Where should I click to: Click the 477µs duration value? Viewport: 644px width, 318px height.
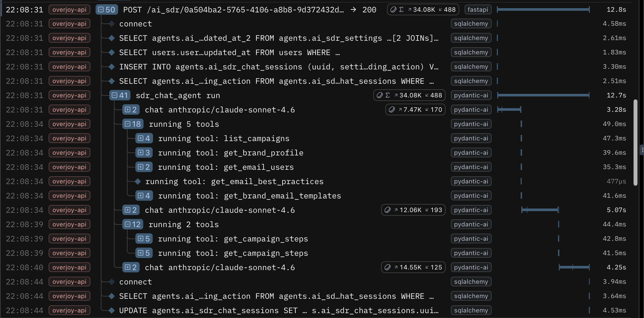[616, 181]
